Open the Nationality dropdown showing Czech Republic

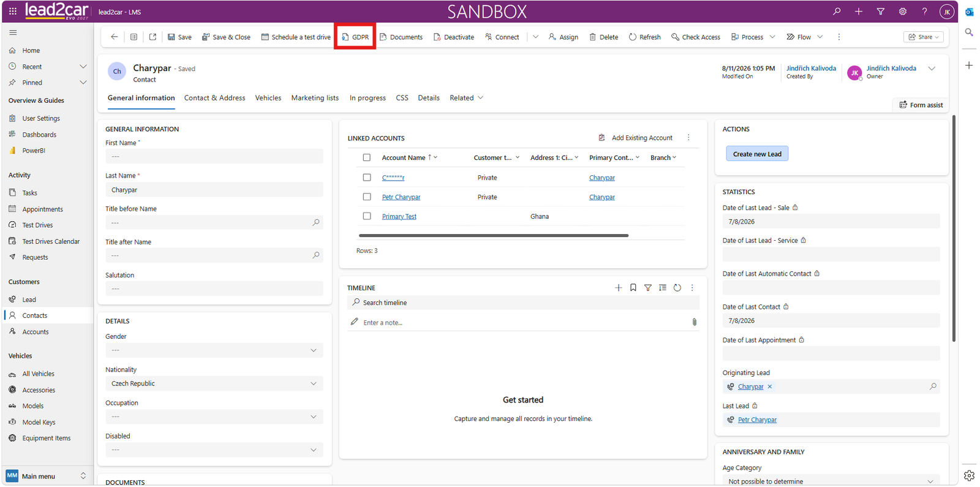point(214,383)
